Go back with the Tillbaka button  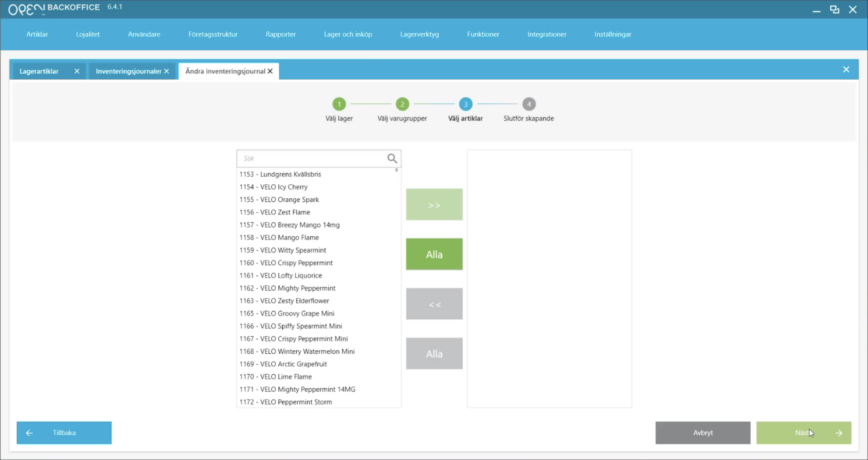click(x=64, y=433)
